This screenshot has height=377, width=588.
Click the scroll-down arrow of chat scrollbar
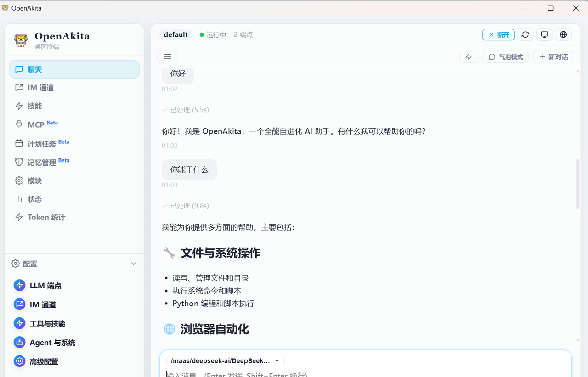pyautogui.click(x=578, y=340)
